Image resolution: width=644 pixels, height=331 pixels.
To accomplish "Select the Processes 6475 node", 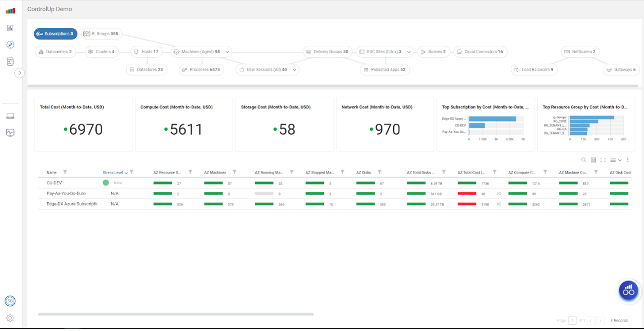I will [201, 70].
